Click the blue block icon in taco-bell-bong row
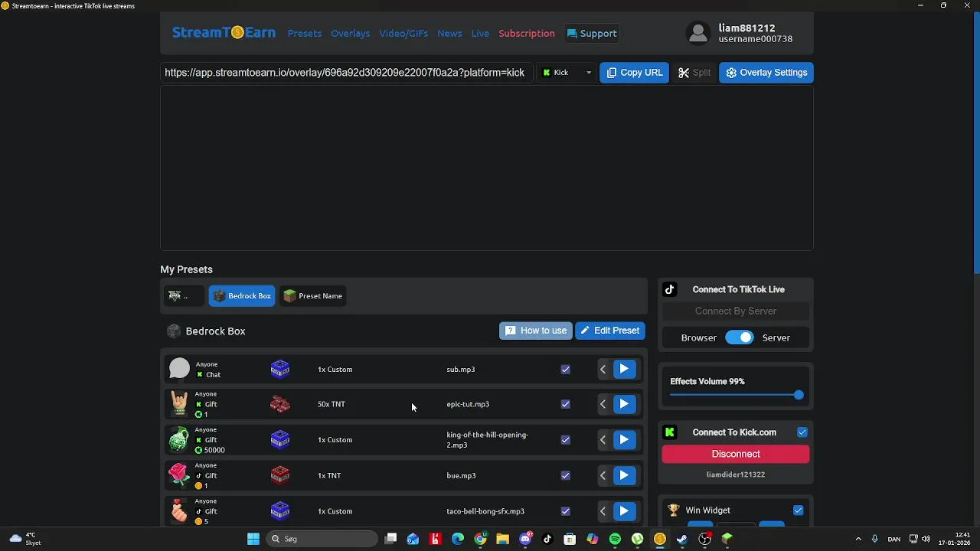Screen dimensions: 980x551 coord(280,510)
